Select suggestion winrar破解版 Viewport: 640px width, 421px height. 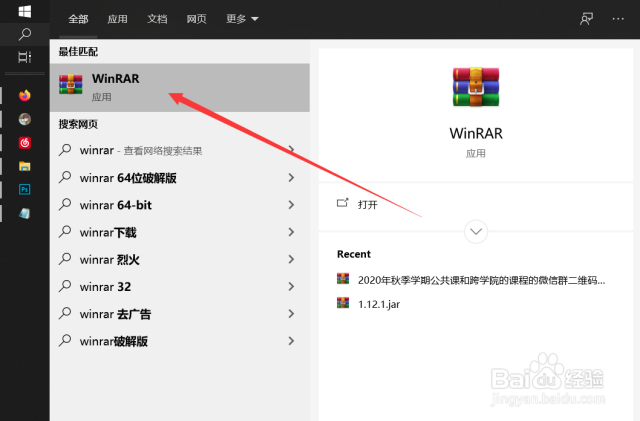[180, 341]
